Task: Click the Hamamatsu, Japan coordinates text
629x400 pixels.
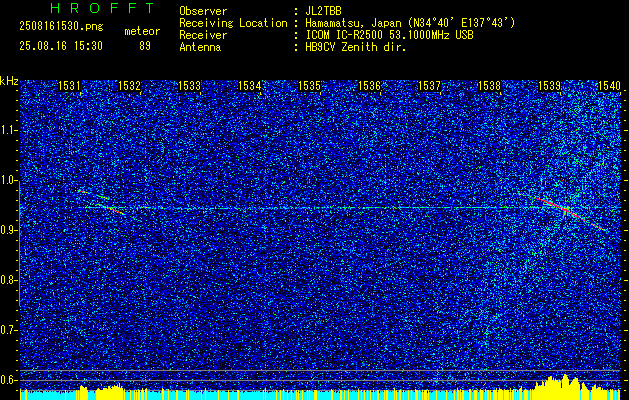Action: [x=410, y=23]
